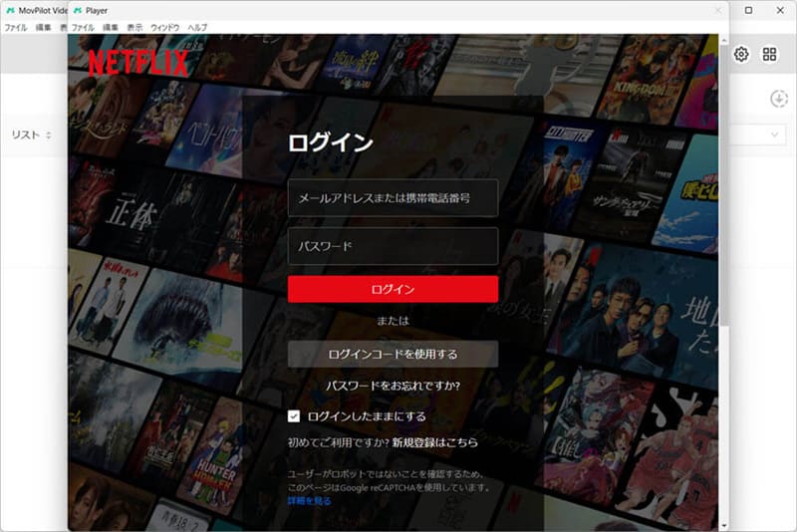Click the Netflix logo

[138, 63]
